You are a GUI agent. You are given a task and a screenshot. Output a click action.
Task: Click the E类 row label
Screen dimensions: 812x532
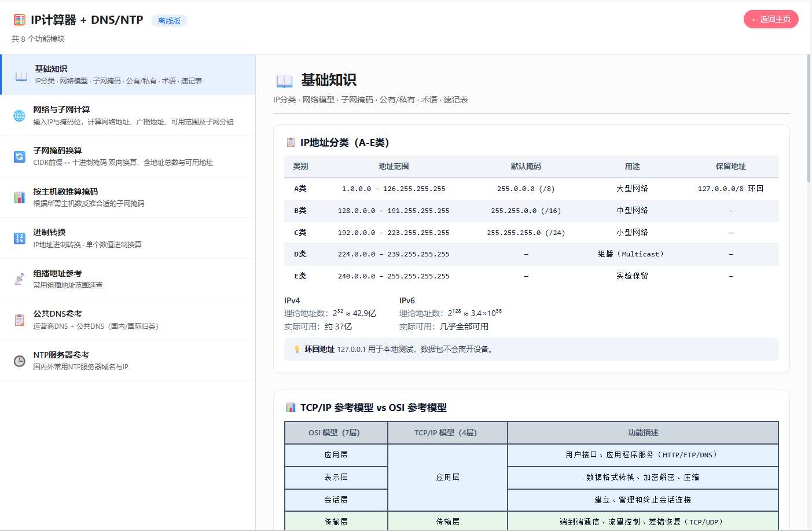(300, 276)
